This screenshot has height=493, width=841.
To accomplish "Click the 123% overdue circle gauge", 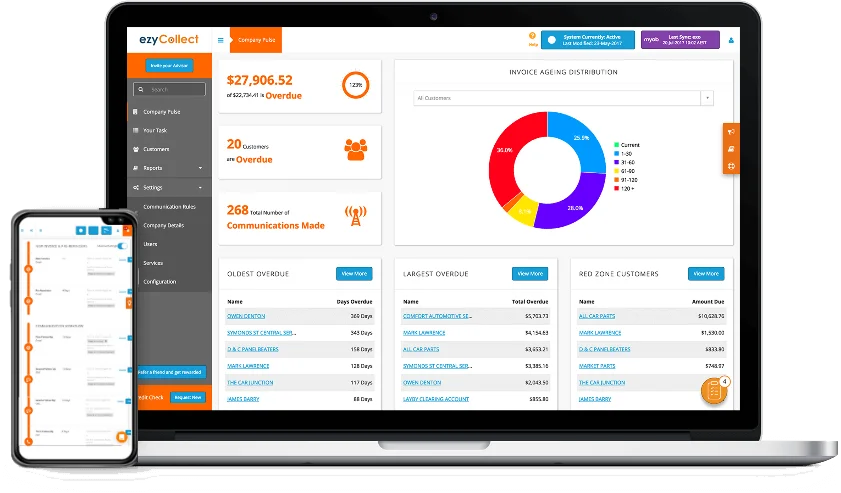I will click(356, 85).
